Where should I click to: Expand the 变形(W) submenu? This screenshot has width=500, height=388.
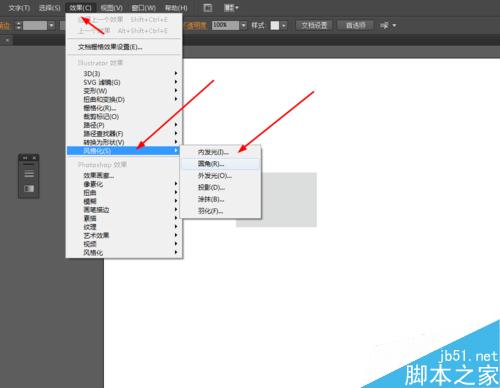click(x=124, y=91)
